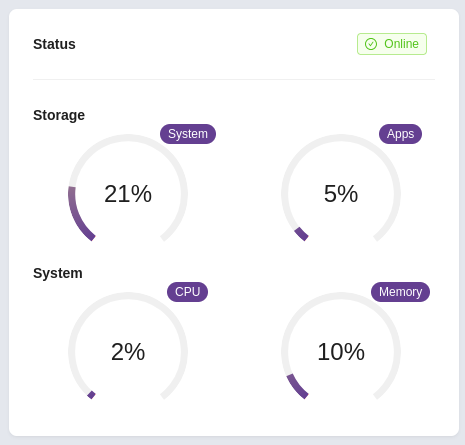Click the Online status check icon
Image resolution: width=465 pixels, height=445 pixels.
371,44
